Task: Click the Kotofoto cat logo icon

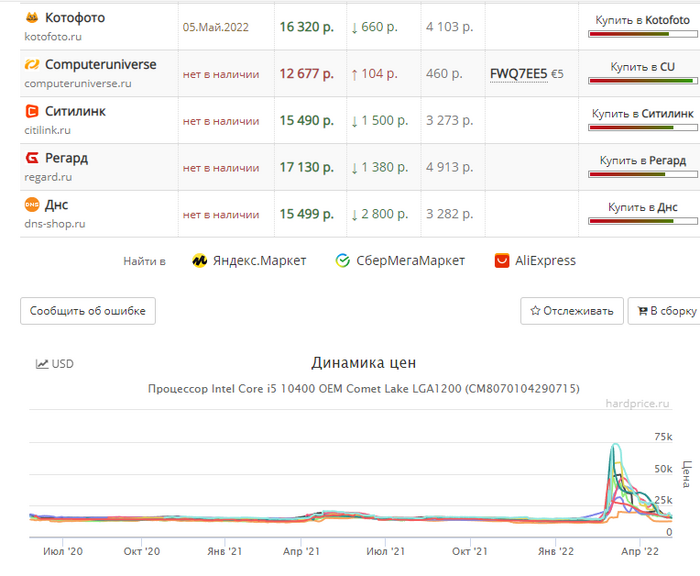Action: [x=32, y=17]
